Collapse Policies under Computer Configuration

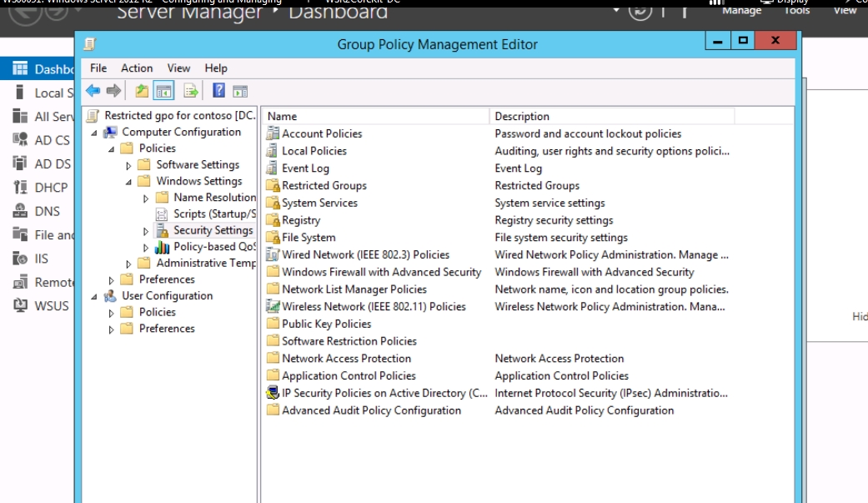tap(111, 149)
